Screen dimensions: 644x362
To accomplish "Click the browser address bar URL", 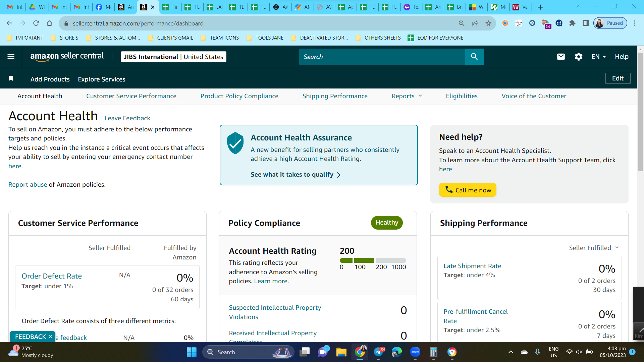I will (x=138, y=23).
